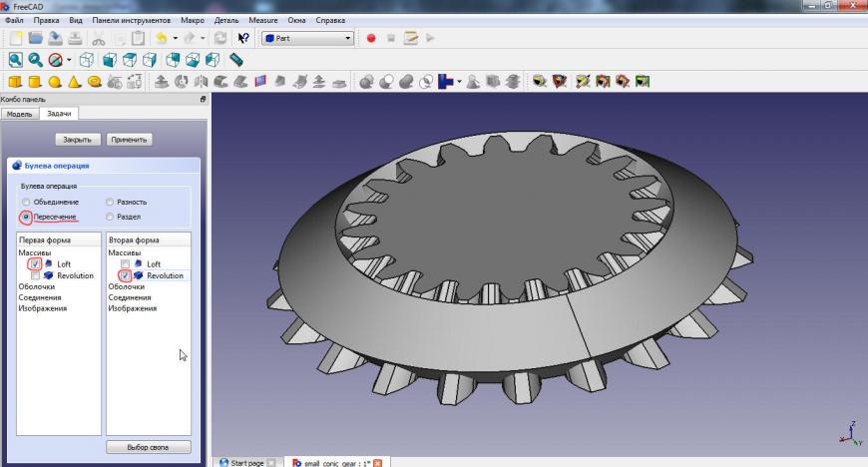Click the yellow undo arrow icon
Viewport: 868px width, 467px height.
[161, 38]
